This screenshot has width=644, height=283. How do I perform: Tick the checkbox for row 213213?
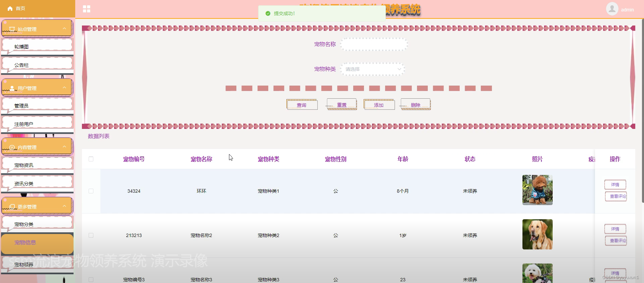[x=91, y=235]
